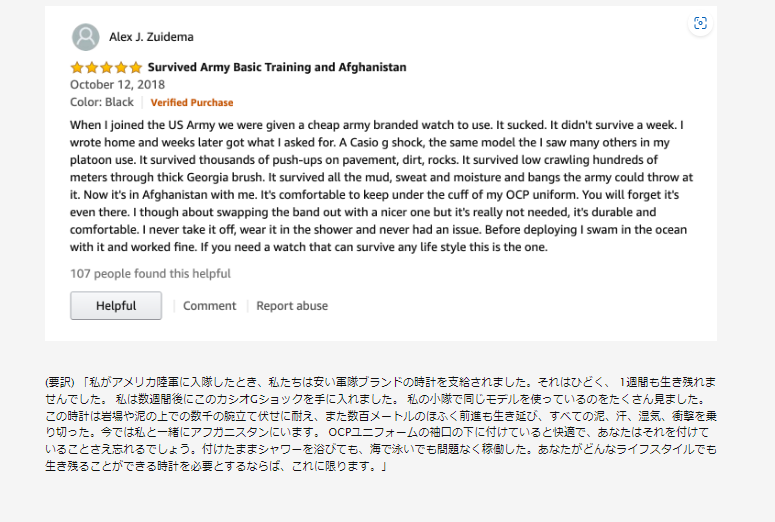Click the fifth star of the rating
Viewport: 775px width, 522px height.
tap(135, 68)
